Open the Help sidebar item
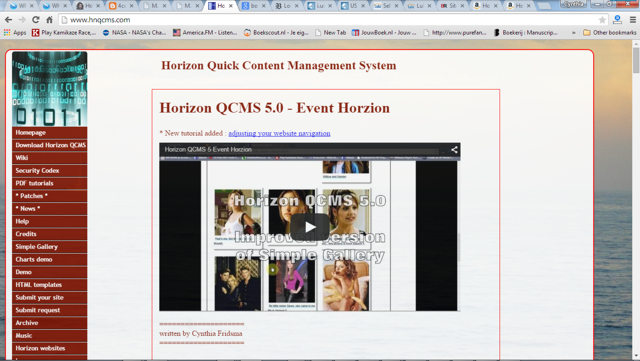 [49, 221]
